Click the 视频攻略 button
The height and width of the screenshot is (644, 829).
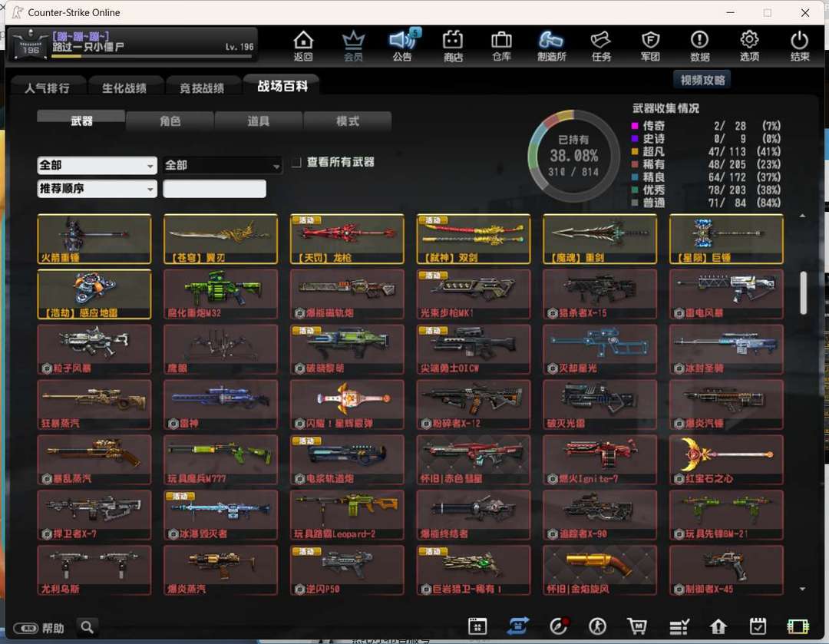(702, 81)
